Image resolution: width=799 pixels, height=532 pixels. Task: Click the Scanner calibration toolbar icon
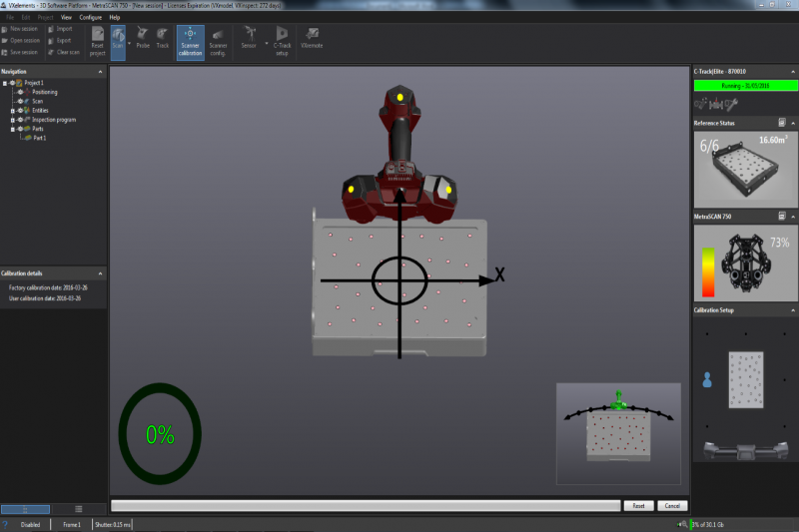click(190, 40)
